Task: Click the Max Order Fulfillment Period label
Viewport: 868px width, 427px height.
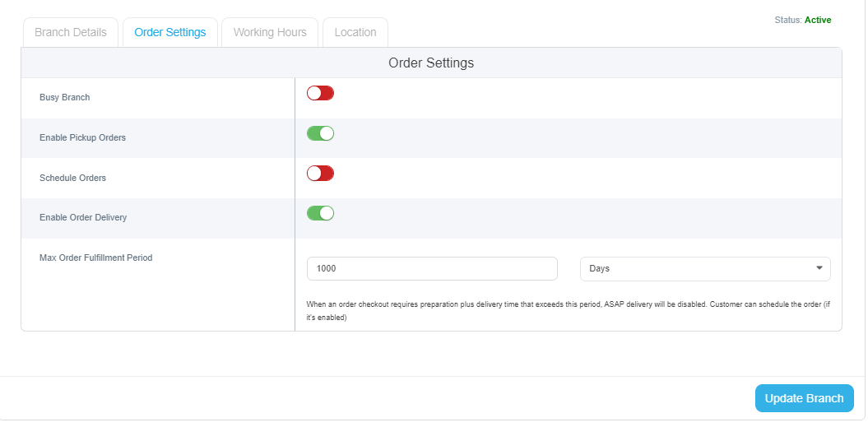Action: [x=95, y=258]
